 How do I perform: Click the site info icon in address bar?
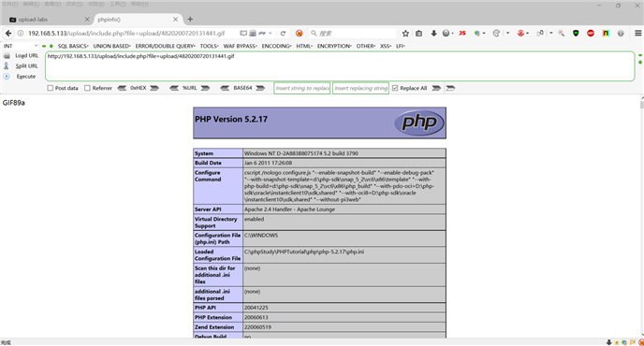pyautogui.click(x=21, y=34)
